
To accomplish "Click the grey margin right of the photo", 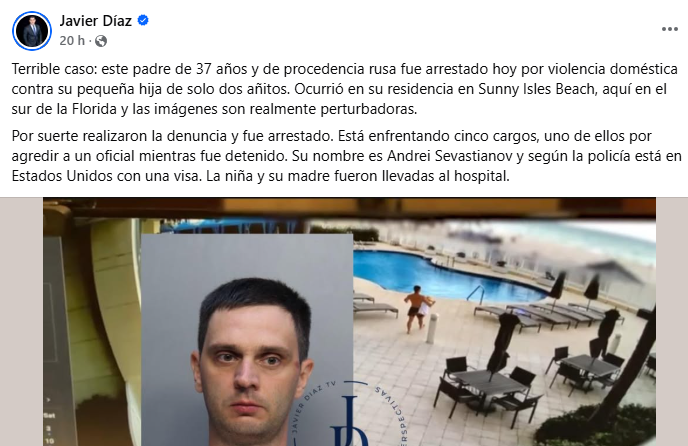I will click(x=672, y=322).
